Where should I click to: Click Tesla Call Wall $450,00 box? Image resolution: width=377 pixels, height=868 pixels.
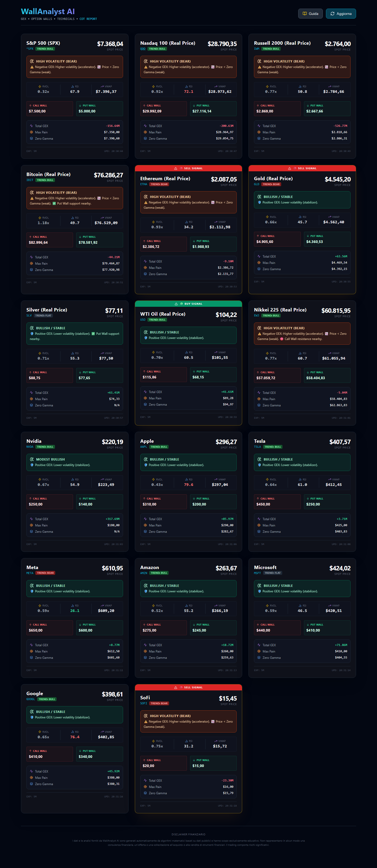click(277, 501)
